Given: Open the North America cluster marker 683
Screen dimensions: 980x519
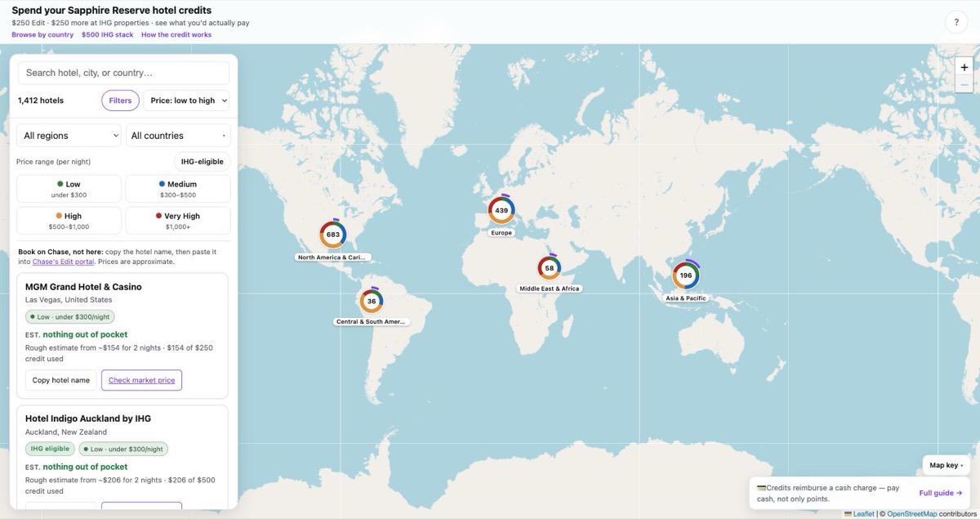Looking at the screenshot, I should pyautogui.click(x=332, y=235).
